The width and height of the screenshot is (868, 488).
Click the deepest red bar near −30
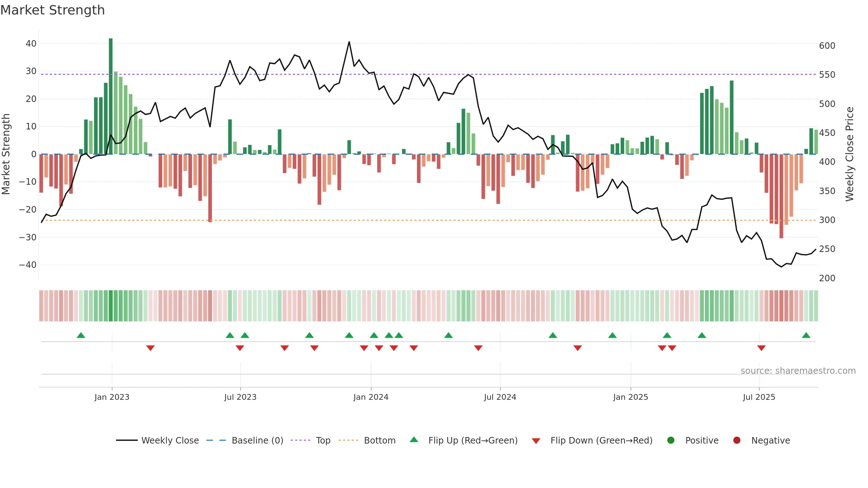(781, 196)
